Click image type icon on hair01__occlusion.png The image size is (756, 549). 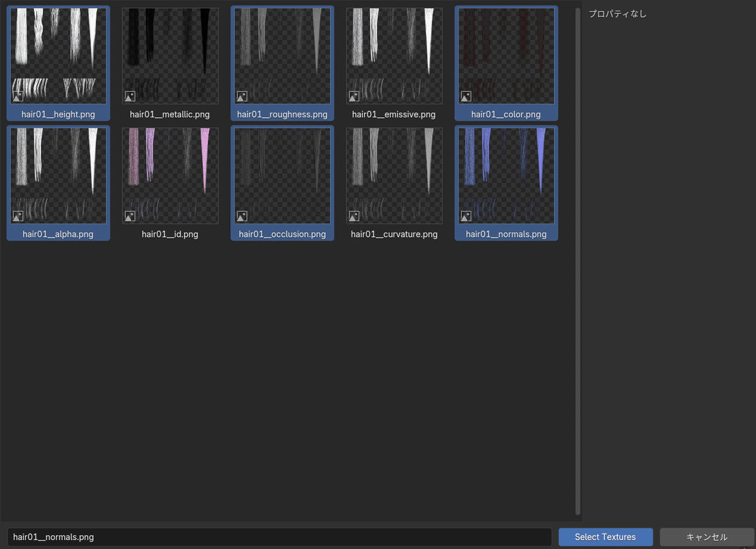[x=242, y=216]
